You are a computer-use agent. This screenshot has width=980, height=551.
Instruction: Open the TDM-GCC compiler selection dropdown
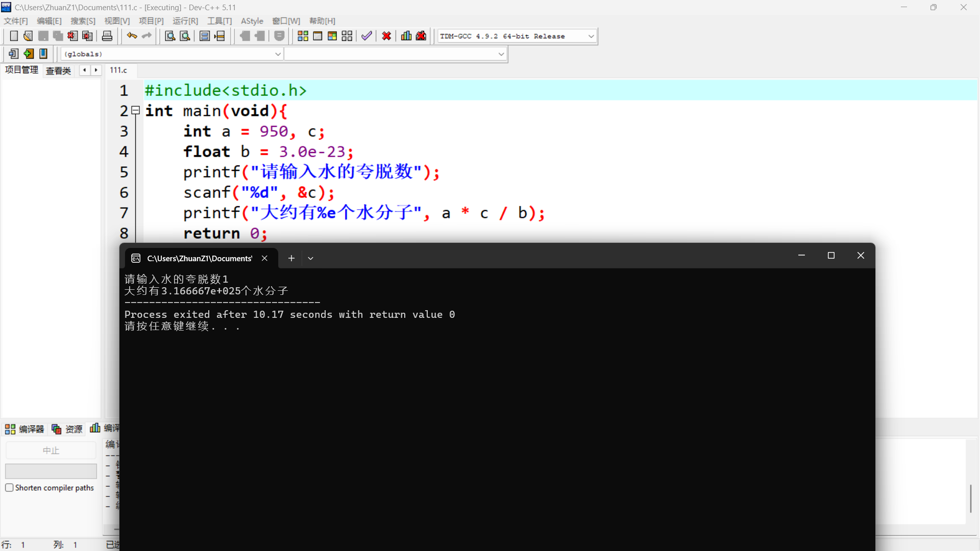(x=591, y=36)
